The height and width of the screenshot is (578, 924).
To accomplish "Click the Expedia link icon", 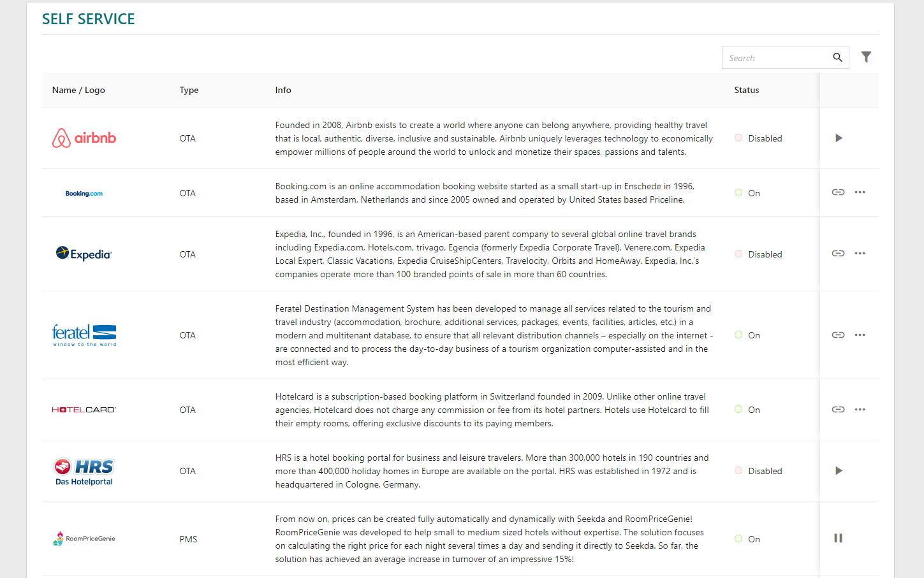I will [x=838, y=254].
